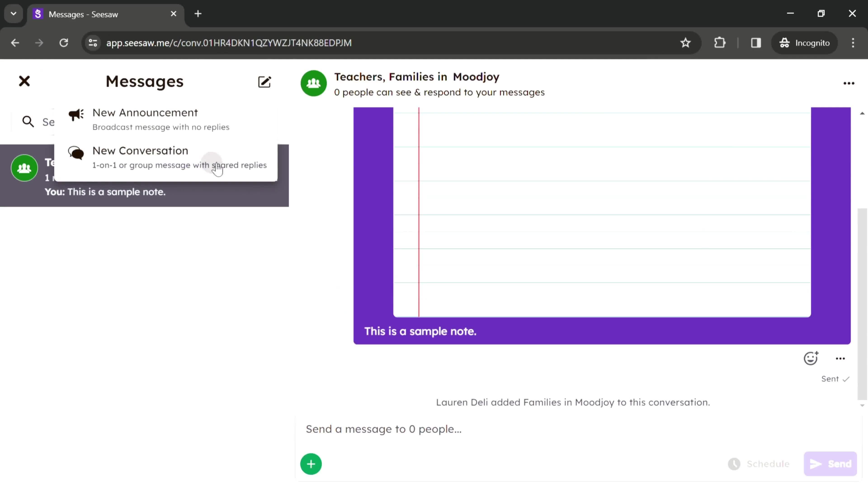Click 'Lauren Deli added Families' system message
The image size is (868, 488).
pyautogui.click(x=573, y=402)
